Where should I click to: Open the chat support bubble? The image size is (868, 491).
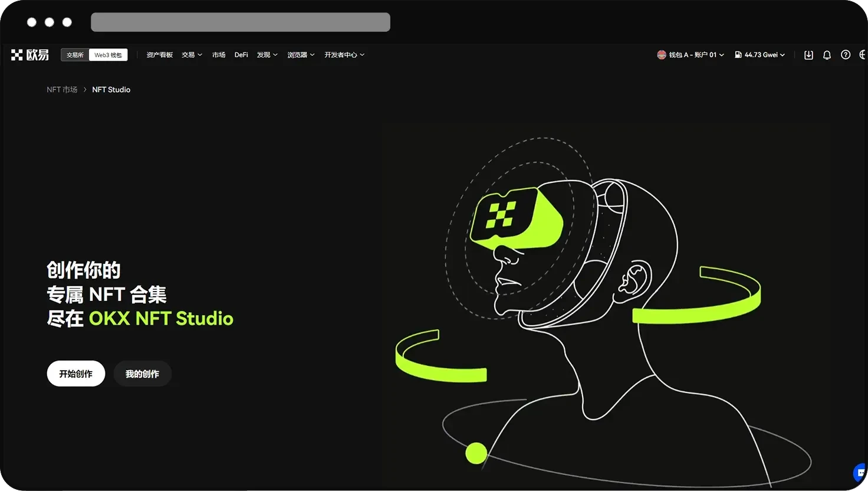pos(860,473)
